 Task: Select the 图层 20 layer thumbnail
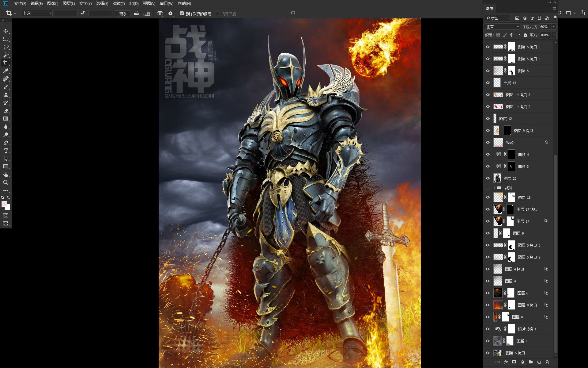point(497,178)
